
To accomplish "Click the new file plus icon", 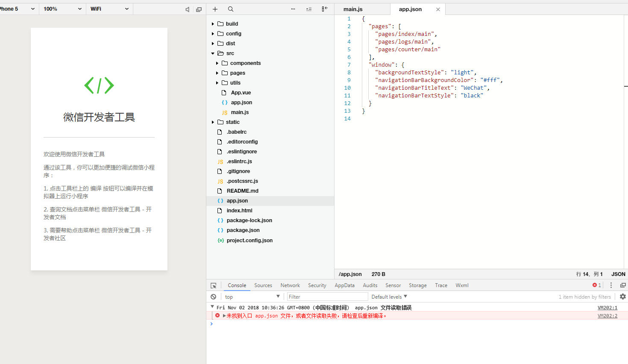I will click(x=215, y=9).
